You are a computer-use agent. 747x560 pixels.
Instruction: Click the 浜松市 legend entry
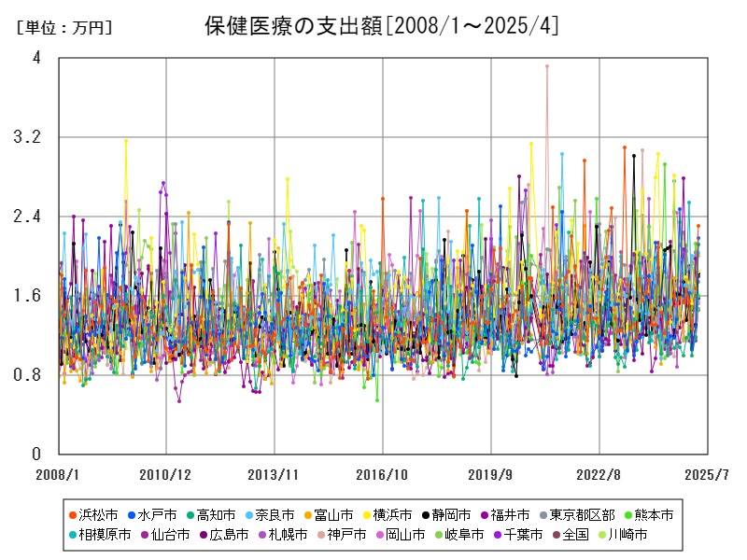(93, 515)
